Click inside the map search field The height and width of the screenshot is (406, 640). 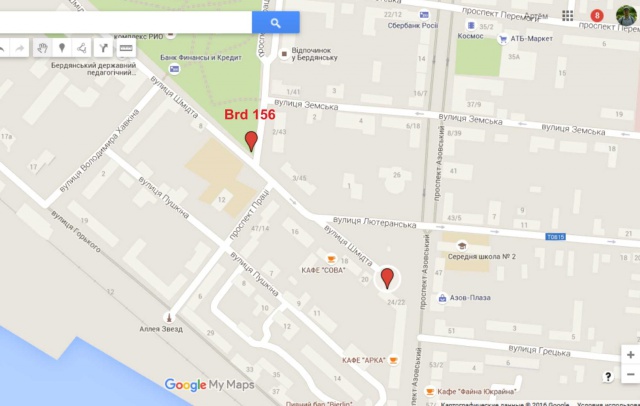tap(126, 22)
